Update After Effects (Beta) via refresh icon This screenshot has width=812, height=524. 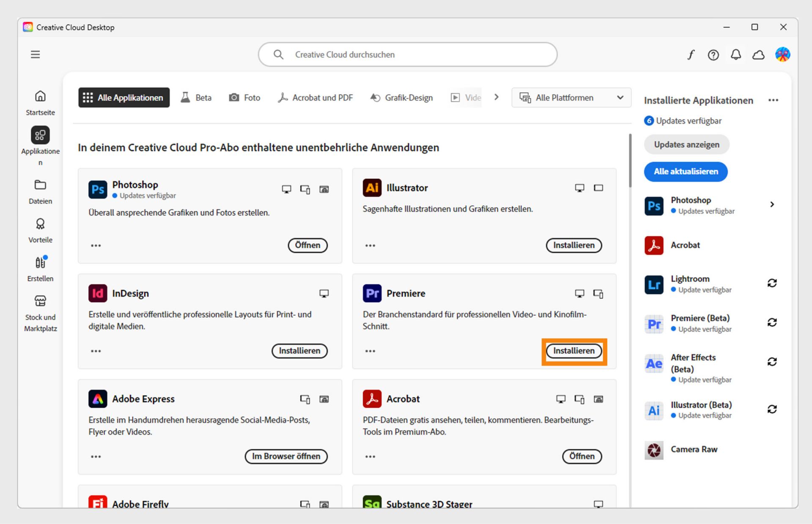(772, 362)
